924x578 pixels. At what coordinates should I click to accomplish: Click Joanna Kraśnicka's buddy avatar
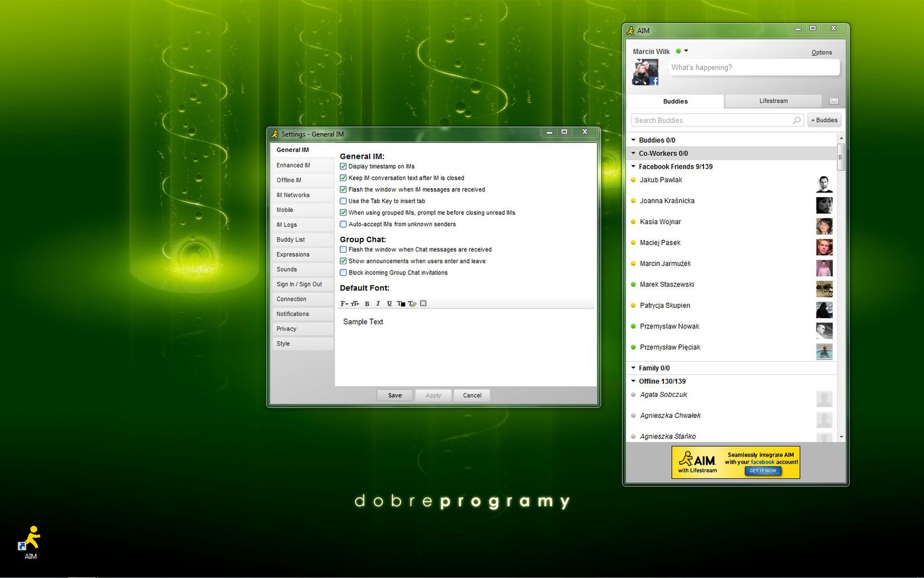click(824, 205)
